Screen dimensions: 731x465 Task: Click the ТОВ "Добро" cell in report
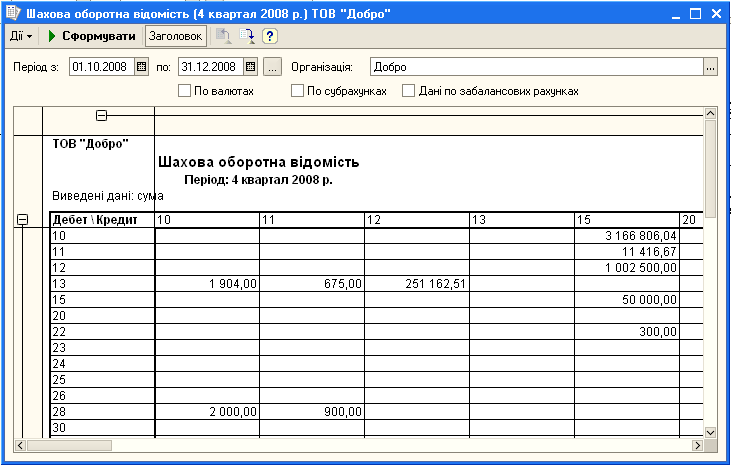[90, 144]
